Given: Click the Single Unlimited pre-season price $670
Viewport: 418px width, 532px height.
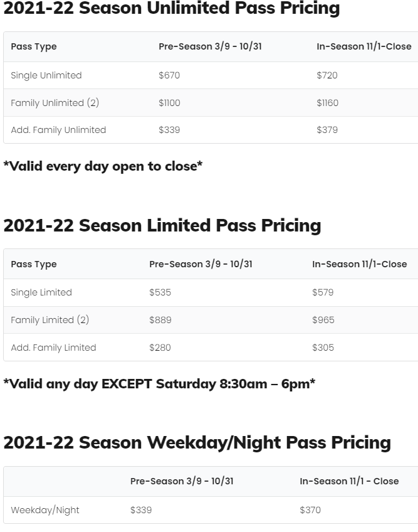Looking at the screenshot, I should pyautogui.click(x=169, y=75).
